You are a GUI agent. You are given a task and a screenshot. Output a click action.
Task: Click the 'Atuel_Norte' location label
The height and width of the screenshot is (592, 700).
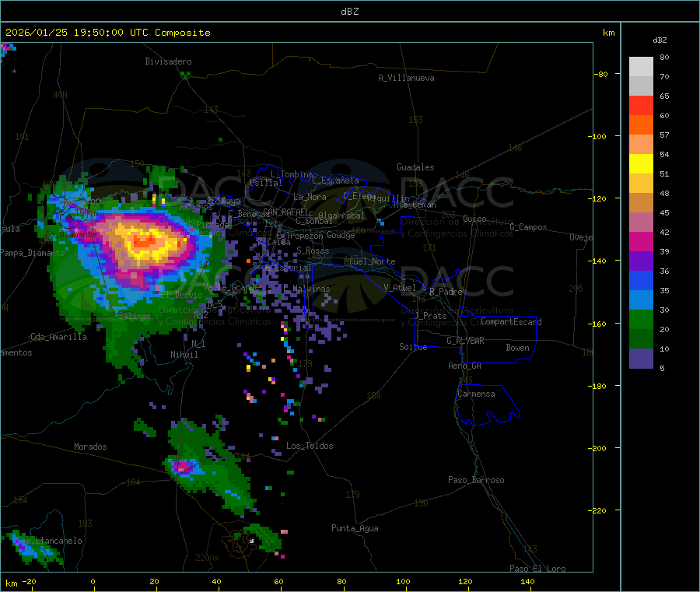coord(369,261)
